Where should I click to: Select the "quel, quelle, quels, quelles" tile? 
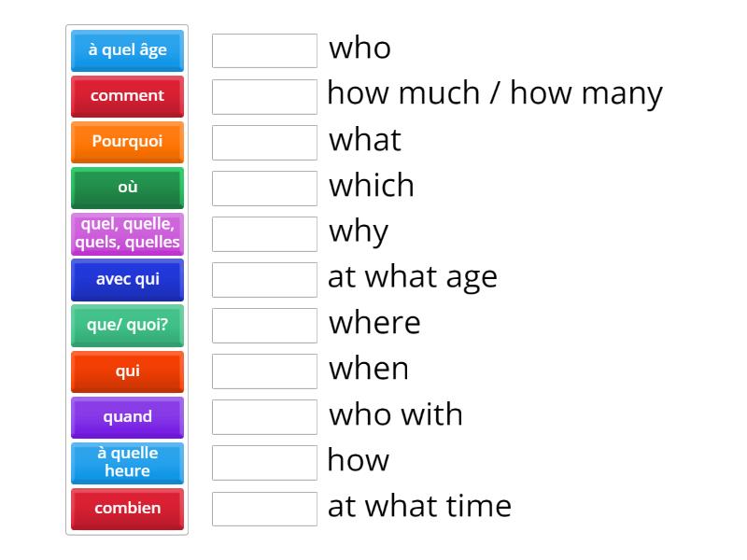[x=127, y=234]
